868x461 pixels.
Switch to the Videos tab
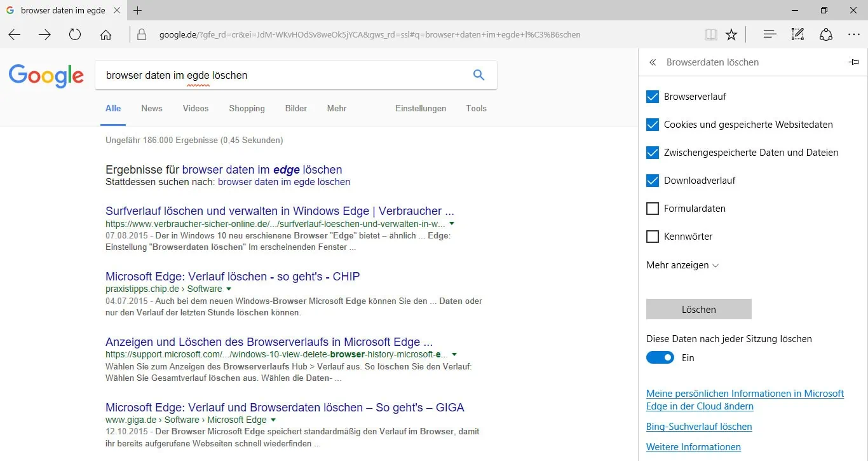click(x=196, y=108)
